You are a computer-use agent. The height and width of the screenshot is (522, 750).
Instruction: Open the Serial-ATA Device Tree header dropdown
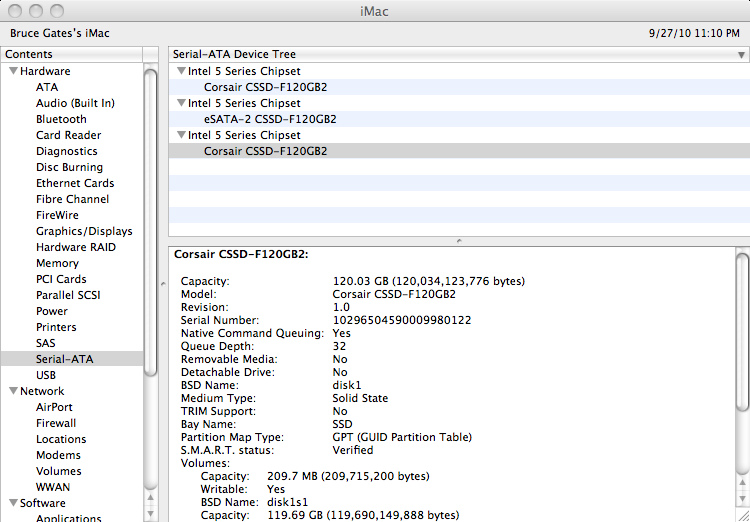coord(741,55)
